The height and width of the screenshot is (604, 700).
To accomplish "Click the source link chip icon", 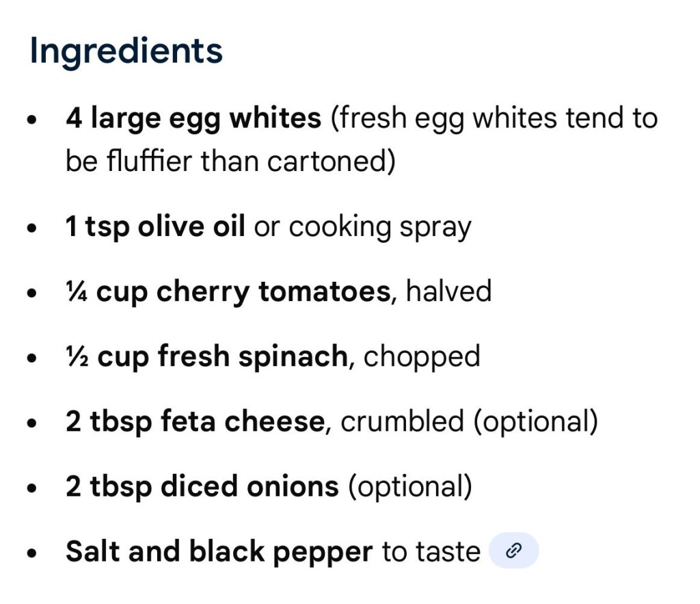I will (x=513, y=552).
